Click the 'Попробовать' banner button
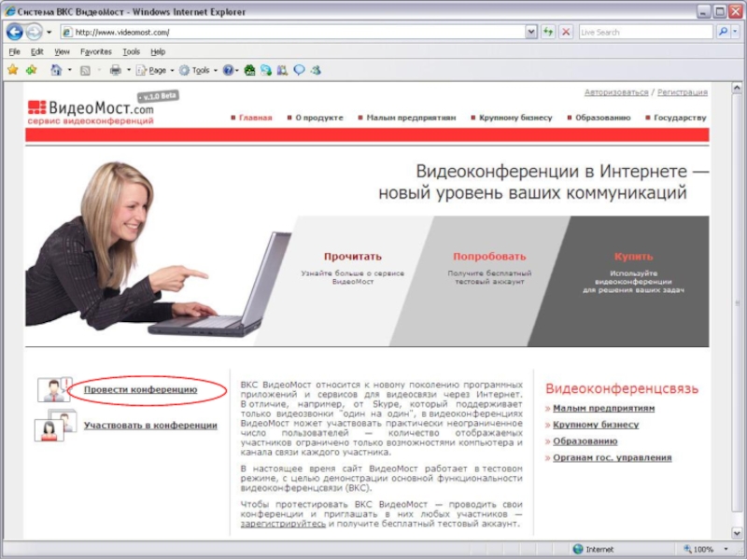 (489, 257)
